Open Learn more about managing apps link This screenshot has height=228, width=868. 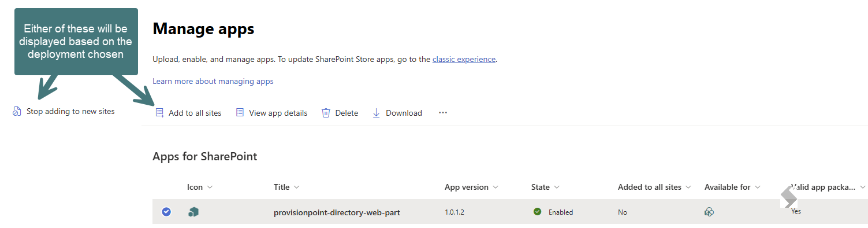point(213,81)
